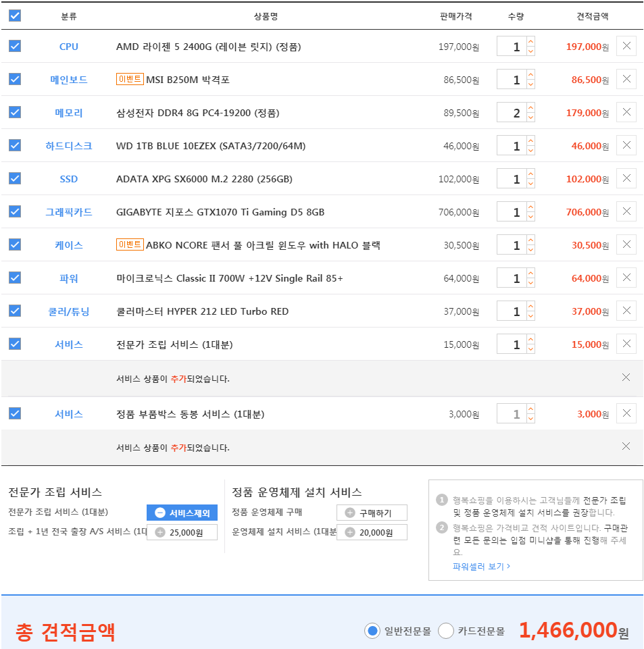Decrease SSD quantity with down arrow
This screenshot has height=649, width=644.
(530, 184)
